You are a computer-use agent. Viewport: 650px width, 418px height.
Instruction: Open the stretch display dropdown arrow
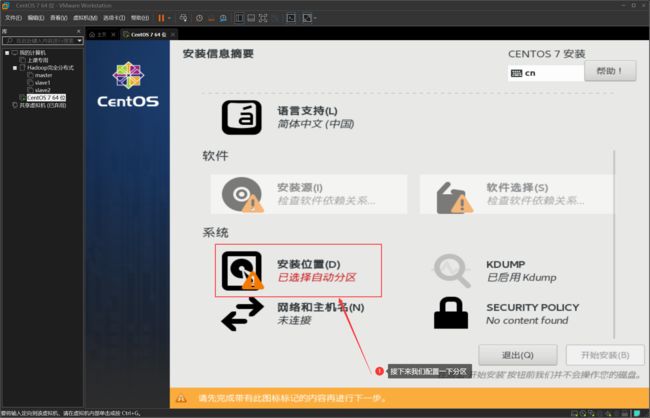click(x=315, y=18)
